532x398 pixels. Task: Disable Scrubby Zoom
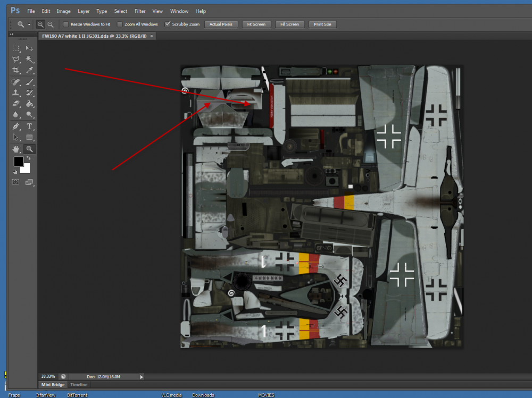[168, 24]
